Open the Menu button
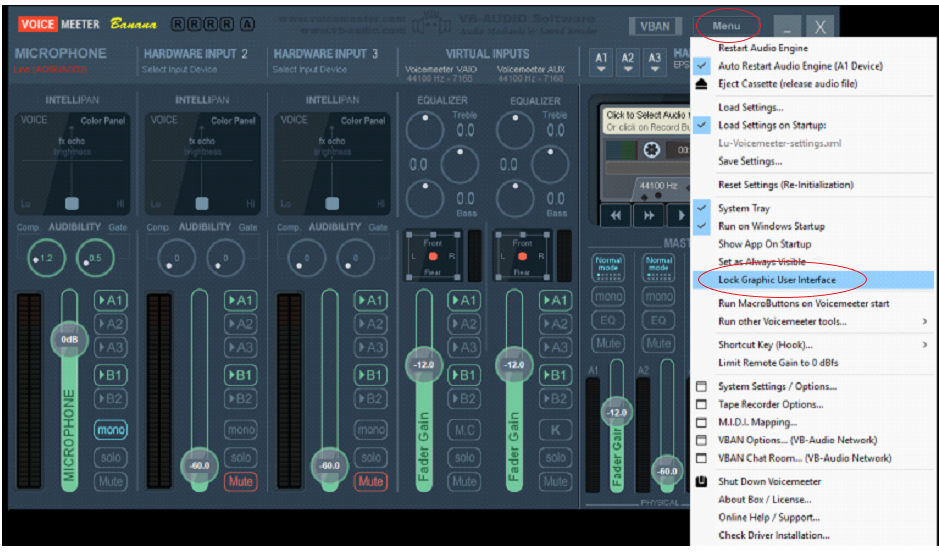This screenshot has width=939, height=556. pyautogui.click(x=726, y=26)
